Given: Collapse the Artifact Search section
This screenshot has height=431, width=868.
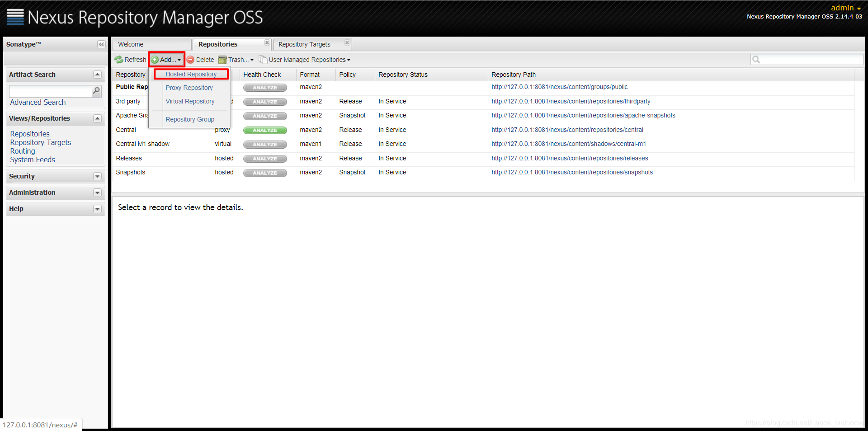Looking at the screenshot, I should pos(97,75).
